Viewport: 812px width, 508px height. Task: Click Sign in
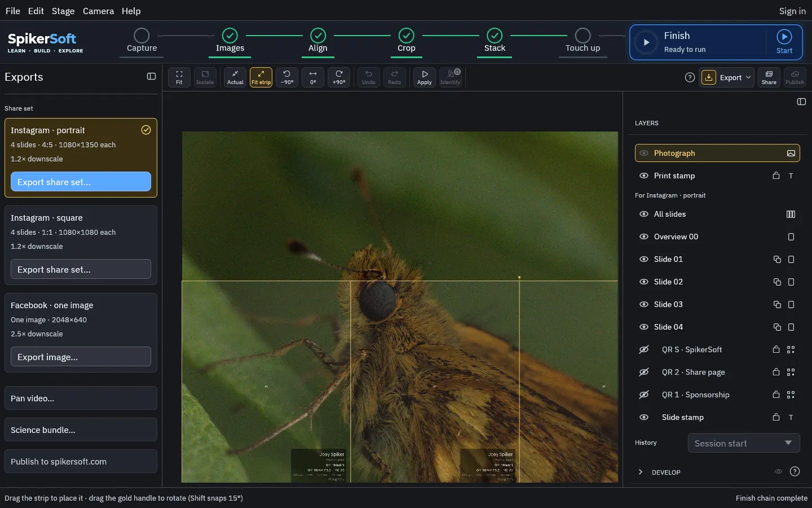point(792,11)
